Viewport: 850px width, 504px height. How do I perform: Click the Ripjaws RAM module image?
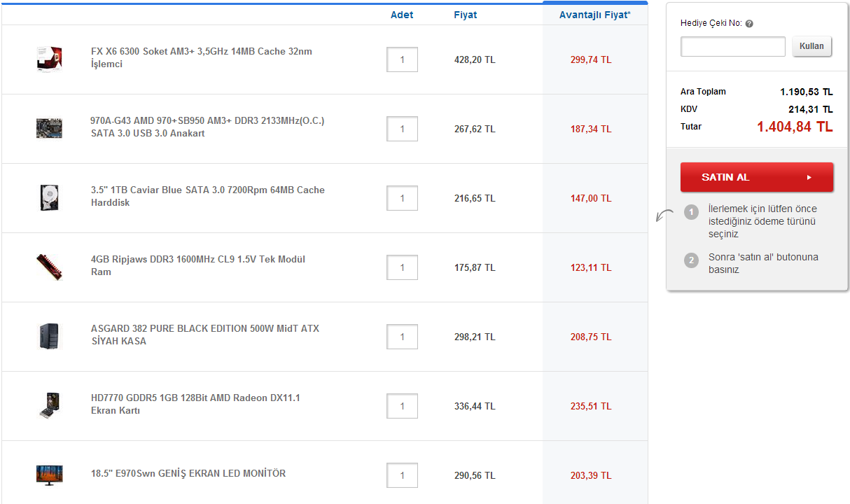tap(50, 267)
